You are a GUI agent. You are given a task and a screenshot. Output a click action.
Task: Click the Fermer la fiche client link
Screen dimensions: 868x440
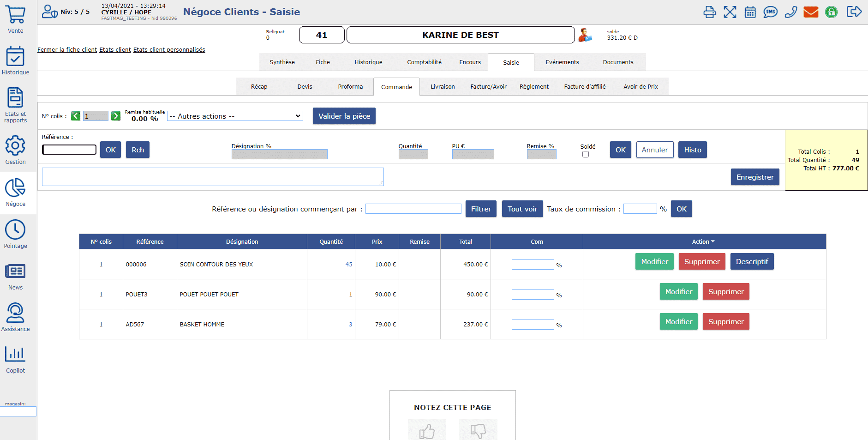[67, 50]
